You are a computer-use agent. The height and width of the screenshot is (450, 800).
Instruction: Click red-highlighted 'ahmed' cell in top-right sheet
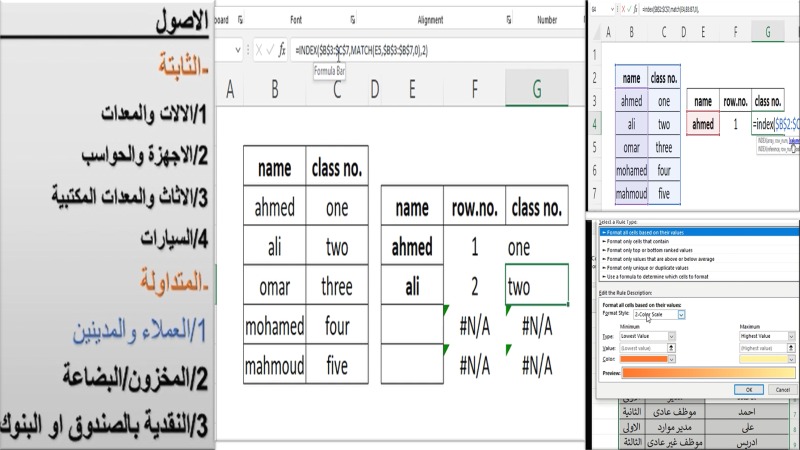pyautogui.click(x=703, y=124)
